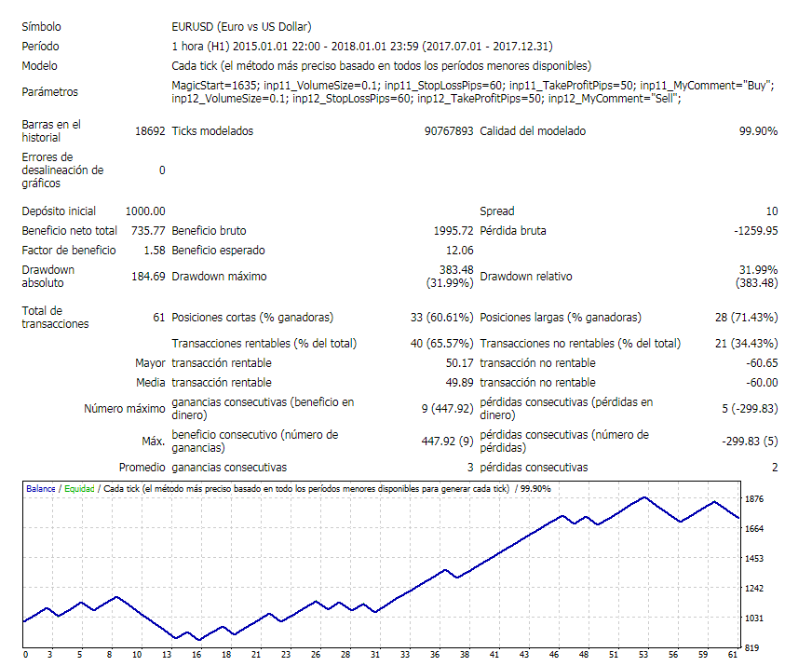This screenshot has height=666, width=812.
Task: Click the green 'Equidad' legend label
Action: point(79,488)
